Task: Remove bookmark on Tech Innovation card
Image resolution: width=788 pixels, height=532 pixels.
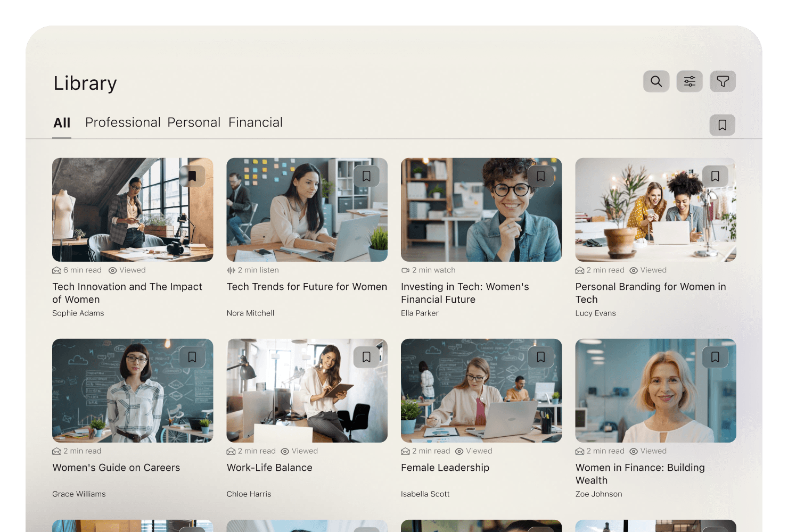Action: 192,176
